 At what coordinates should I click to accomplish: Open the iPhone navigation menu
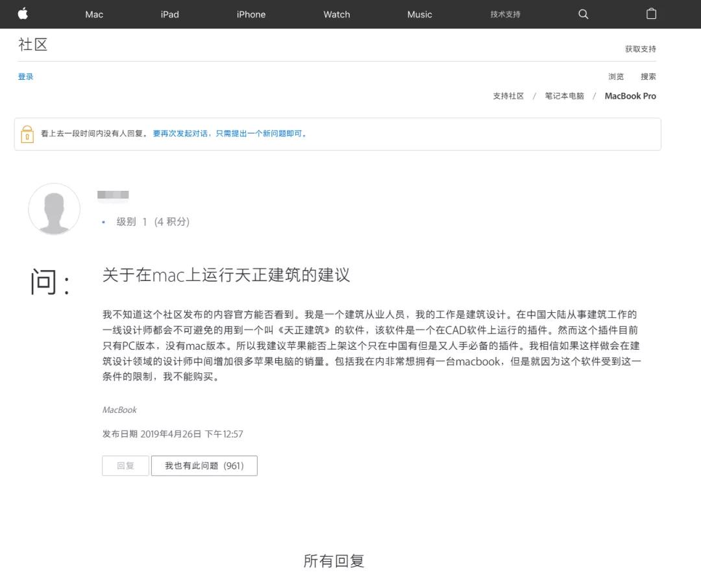(x=251, y=14)
